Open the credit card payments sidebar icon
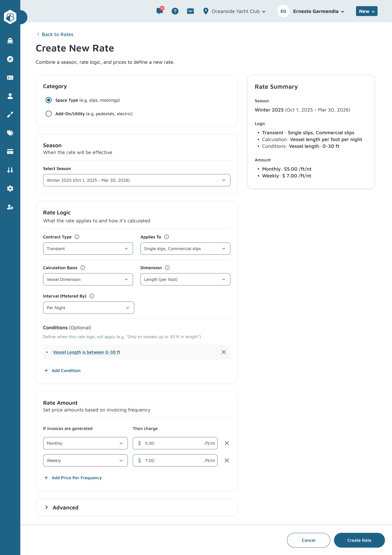 tap(10, 152)
